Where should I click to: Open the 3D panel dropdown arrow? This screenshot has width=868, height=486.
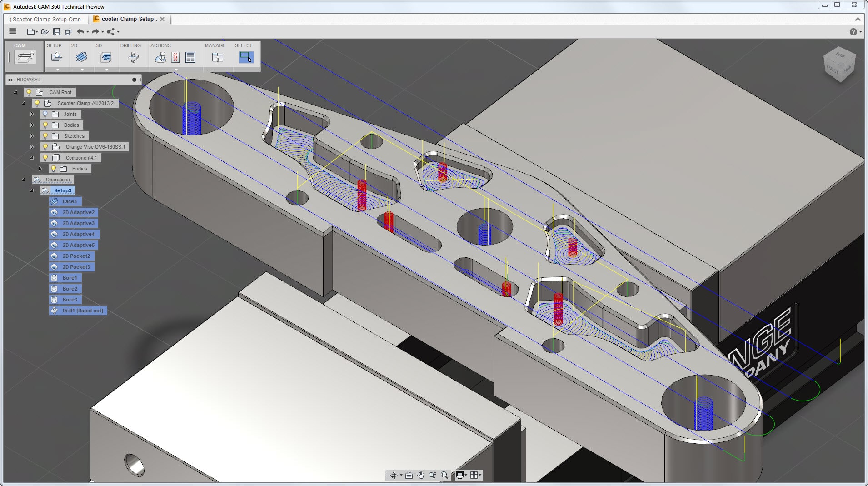(106, 70)
